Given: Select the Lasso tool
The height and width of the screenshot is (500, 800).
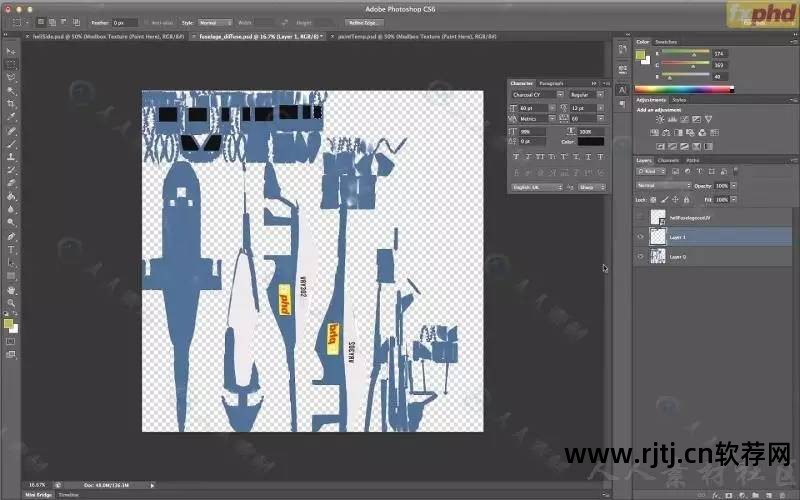Looking at the screenshot, I should 11,78.
